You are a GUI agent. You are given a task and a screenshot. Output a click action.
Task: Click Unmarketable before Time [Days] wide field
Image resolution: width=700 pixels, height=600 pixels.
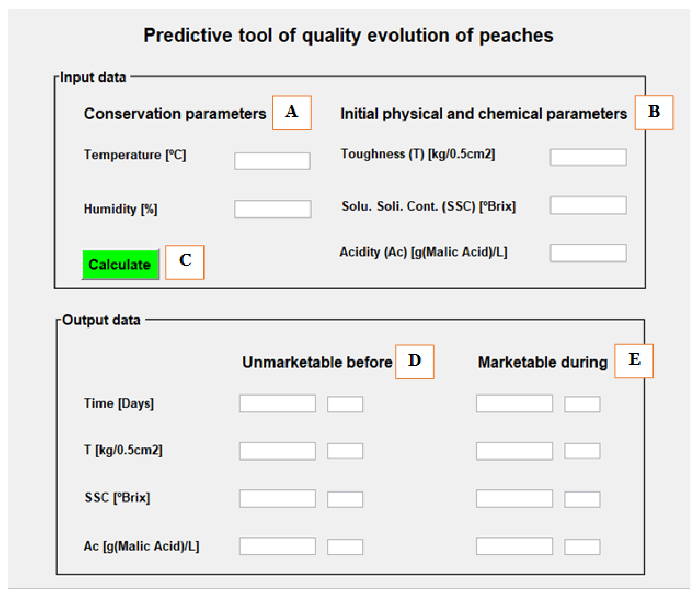click(277, 404)
